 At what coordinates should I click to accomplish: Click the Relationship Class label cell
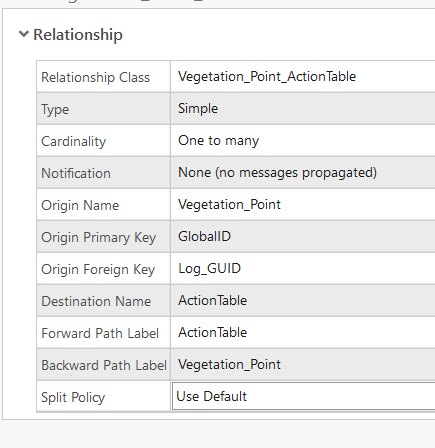tap(103, 77)
